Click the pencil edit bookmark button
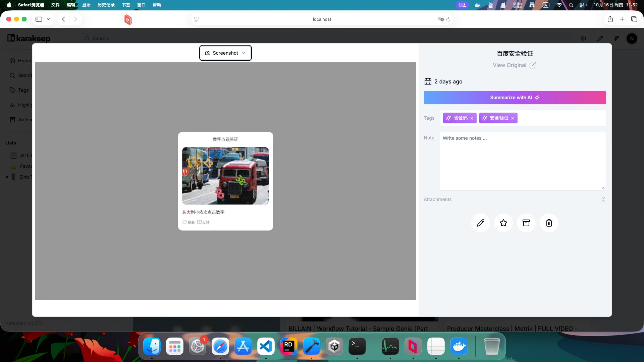The image size is (644, 362). coord(481,223)
